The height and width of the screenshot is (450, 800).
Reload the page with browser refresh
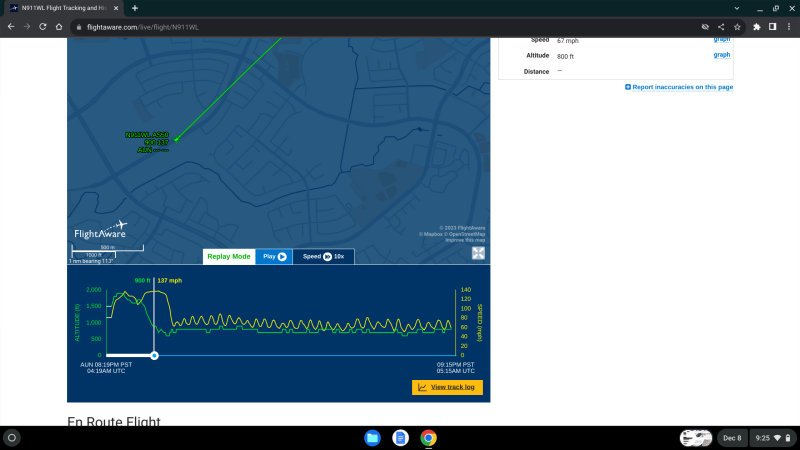43,26
